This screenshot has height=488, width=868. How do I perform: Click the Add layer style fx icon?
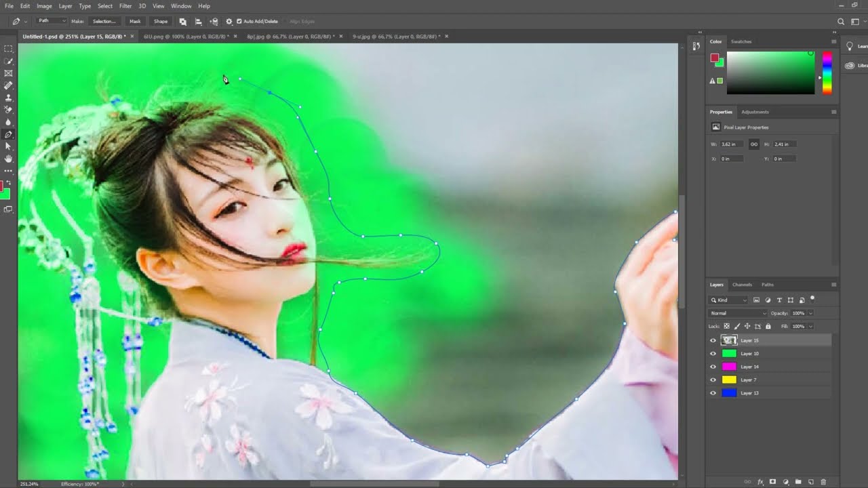760,482
